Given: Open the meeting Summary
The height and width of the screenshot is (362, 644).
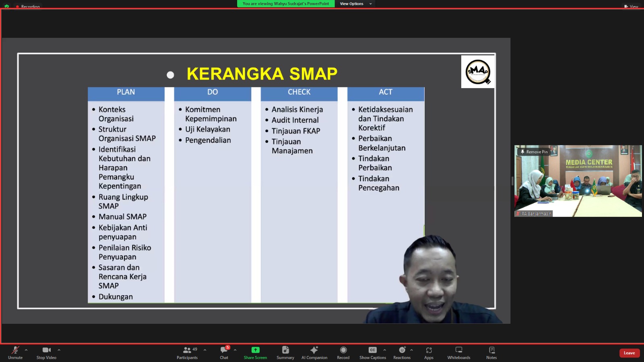Looking at the screenshot, I should pos(285,352).
